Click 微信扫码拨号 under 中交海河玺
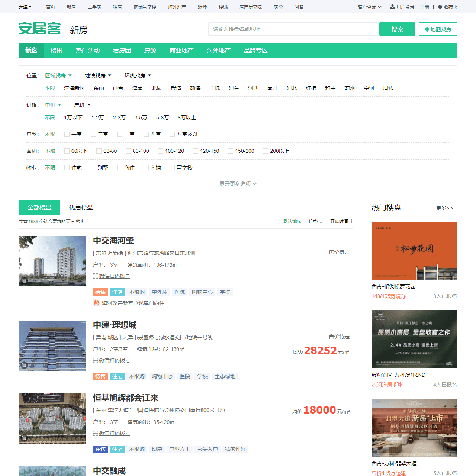 coord(115,276)
